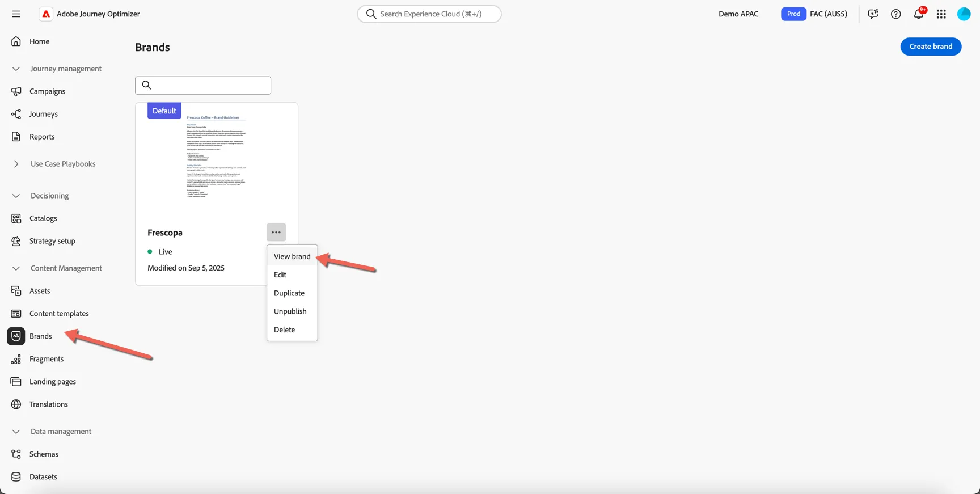The height and width of the screenshot is (494, 980).
Task: Click the Default badge on Frescopa card
Action: point(164,111)
